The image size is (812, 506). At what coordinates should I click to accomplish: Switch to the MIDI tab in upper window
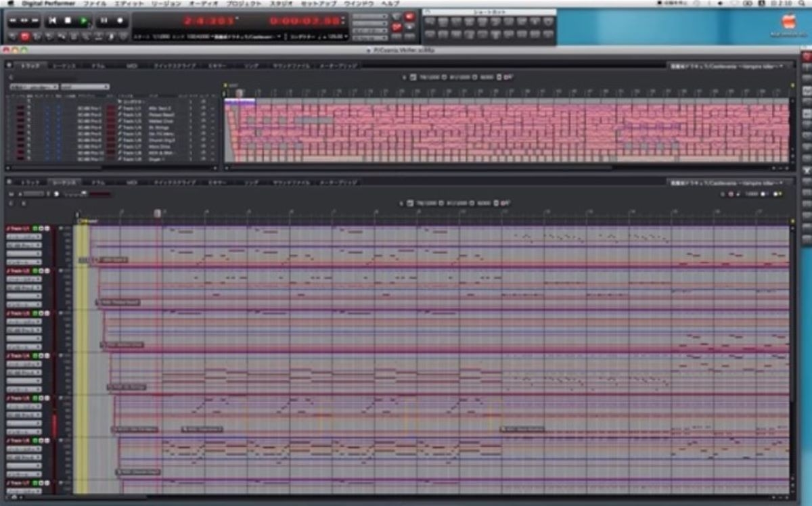point(132,66)
